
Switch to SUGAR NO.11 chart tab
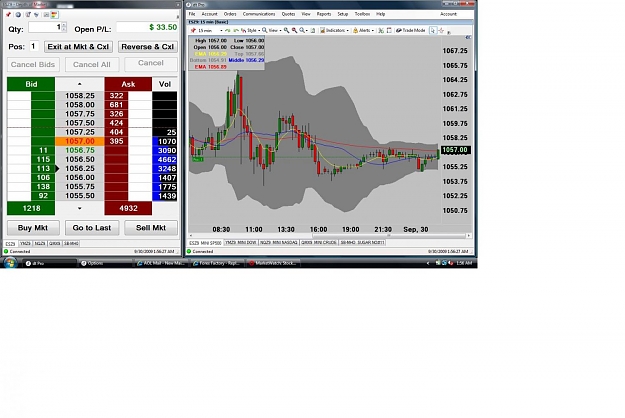tap(362, 243)
